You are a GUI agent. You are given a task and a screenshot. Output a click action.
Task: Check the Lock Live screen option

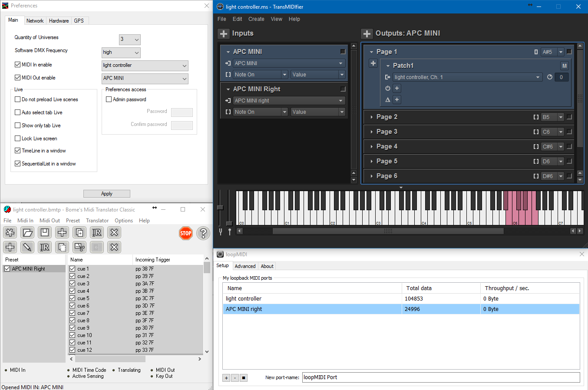click(x=18, y=138)
